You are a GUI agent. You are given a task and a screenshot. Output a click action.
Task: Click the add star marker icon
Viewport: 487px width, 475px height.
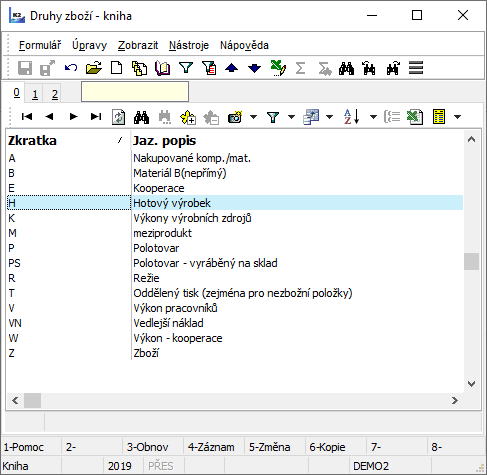pyautogui.click(x=188, y=117)
